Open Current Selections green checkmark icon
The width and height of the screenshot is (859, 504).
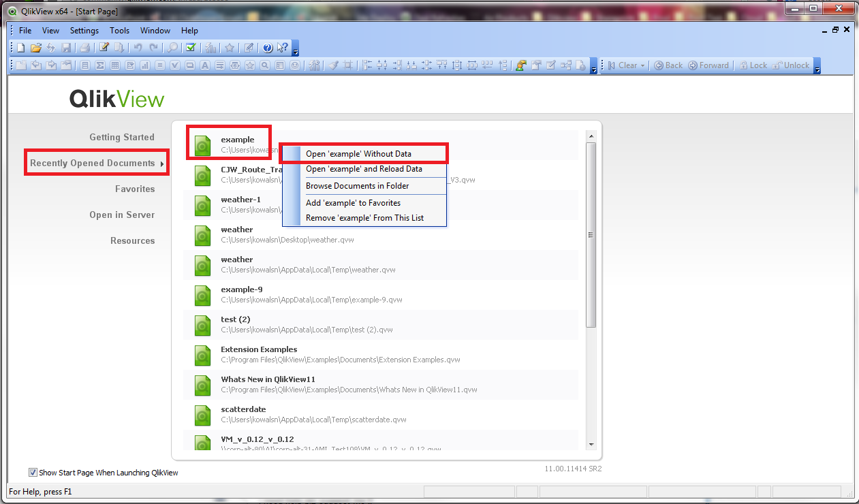point(191,48)
